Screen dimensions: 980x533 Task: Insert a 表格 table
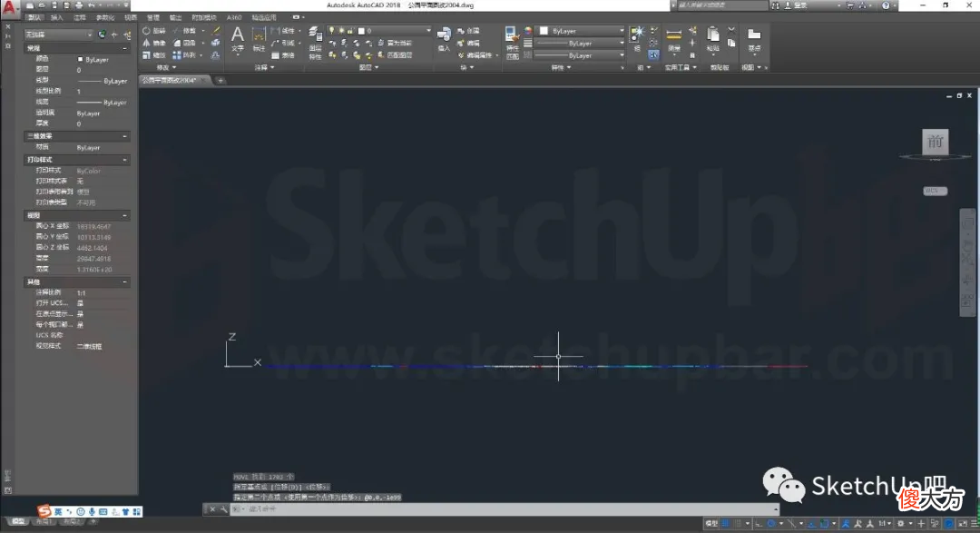pyautogui.click(x=283, y=55)
